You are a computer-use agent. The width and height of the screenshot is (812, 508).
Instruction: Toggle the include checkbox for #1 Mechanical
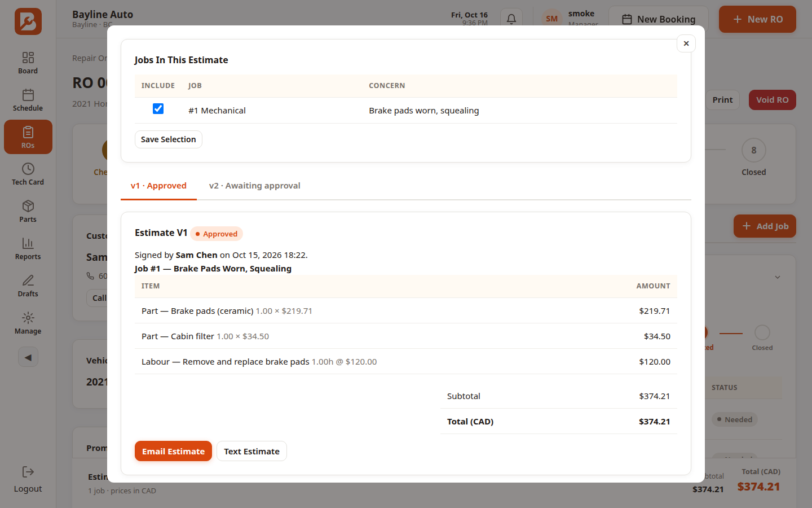click(x=158, y=109)
